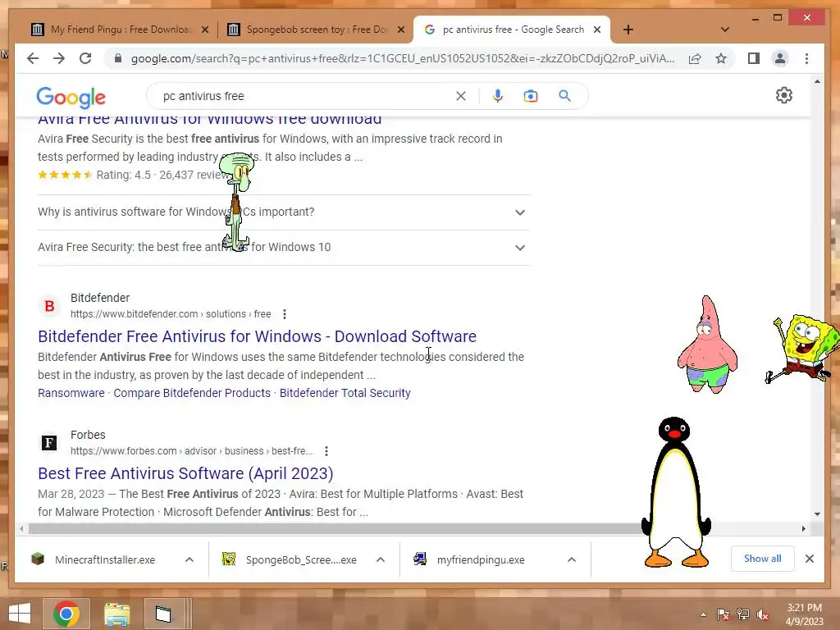
Task: Open Chrome three-dot menu
Action: click(x=807, y=58)
